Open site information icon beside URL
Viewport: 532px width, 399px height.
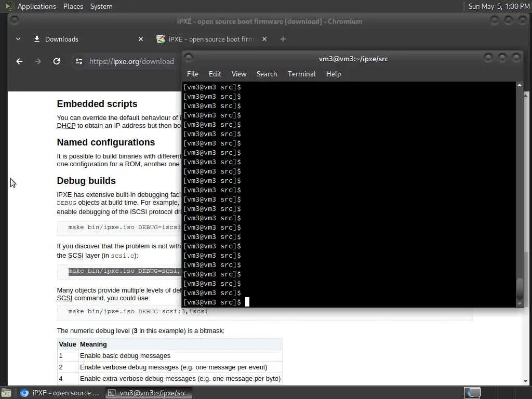[79, 61]
